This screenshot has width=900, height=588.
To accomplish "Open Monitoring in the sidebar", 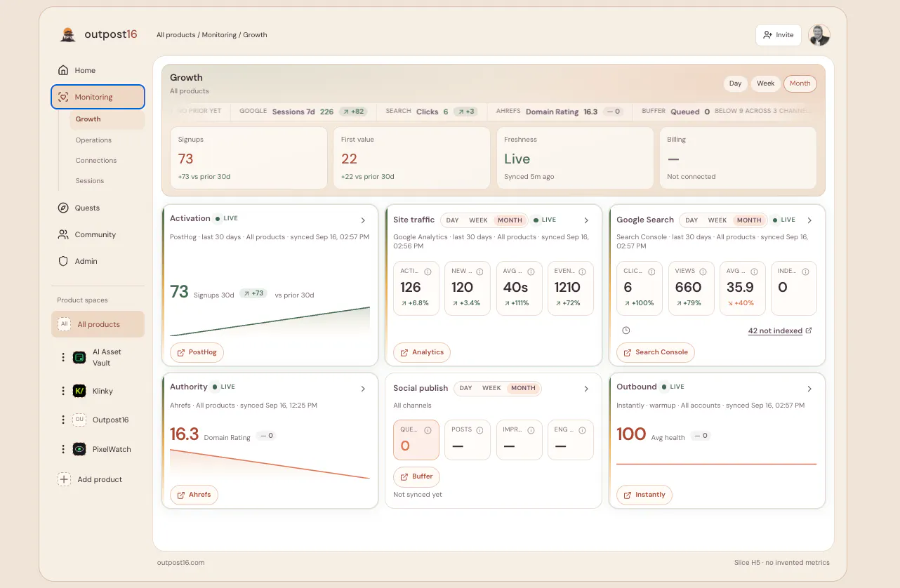I will pyautogui.click(x=98, y=97).
